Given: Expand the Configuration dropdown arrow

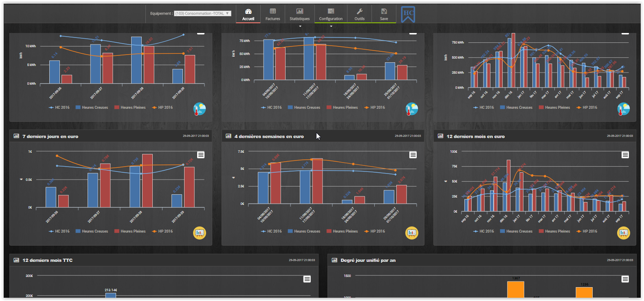Looking at the screenshot, I should (331, 26).
